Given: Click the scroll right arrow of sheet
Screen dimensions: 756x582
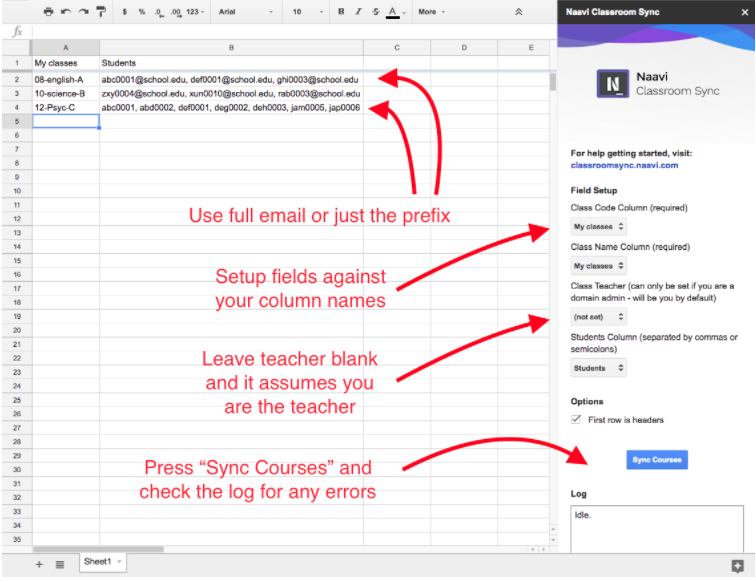Looking at the screenshot, I should (543, 549).
